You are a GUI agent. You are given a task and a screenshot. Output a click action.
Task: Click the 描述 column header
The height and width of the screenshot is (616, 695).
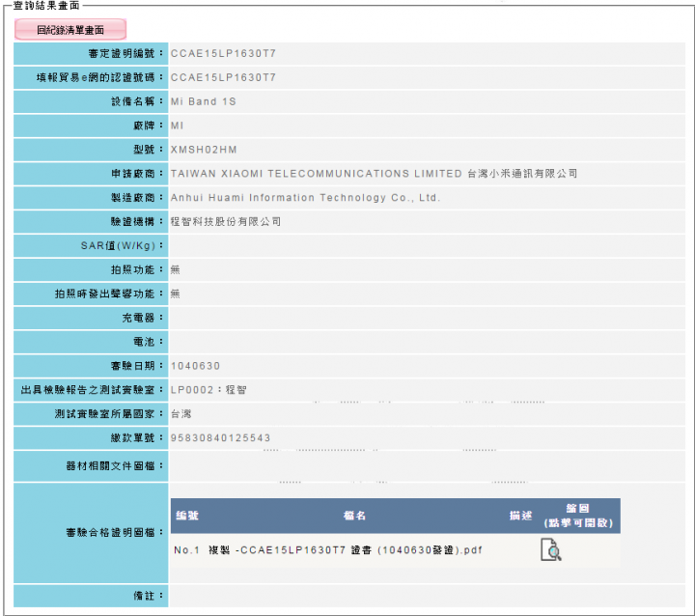click(x=520, y=516)
